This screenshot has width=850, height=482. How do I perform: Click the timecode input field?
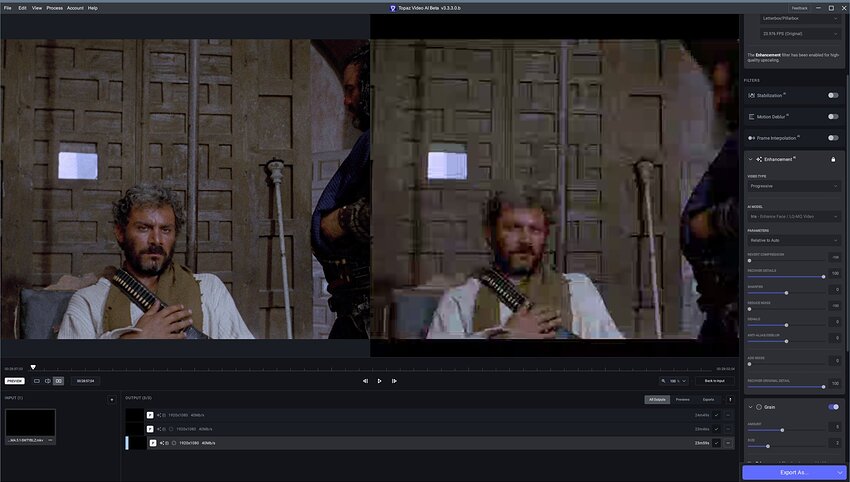pyautogui.click(x=86, y=381)
